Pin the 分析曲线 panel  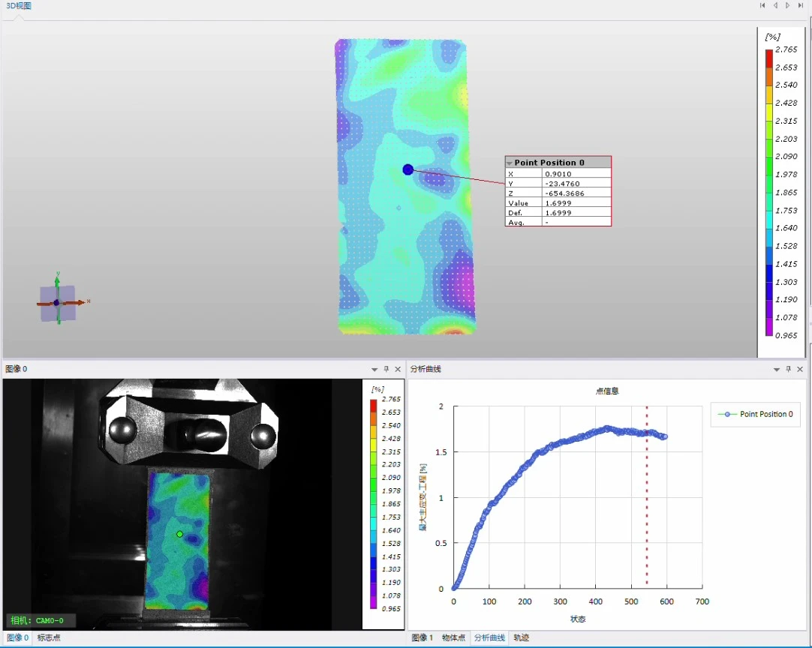point(789,369)
